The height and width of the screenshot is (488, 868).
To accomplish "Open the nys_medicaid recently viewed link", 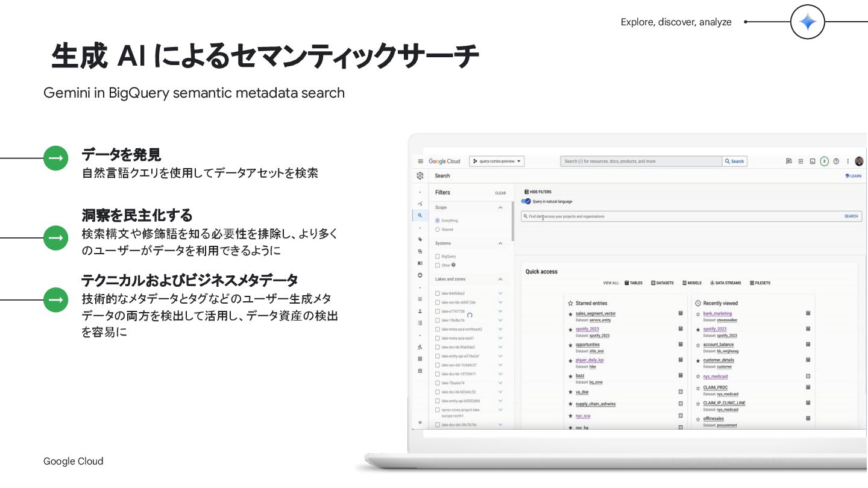I will click(715, 377).
